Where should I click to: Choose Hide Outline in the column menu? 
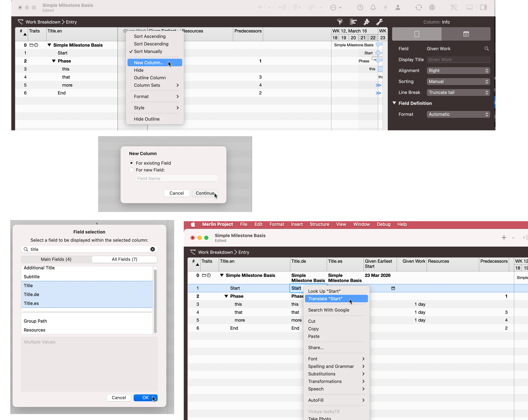pos(155,119)
